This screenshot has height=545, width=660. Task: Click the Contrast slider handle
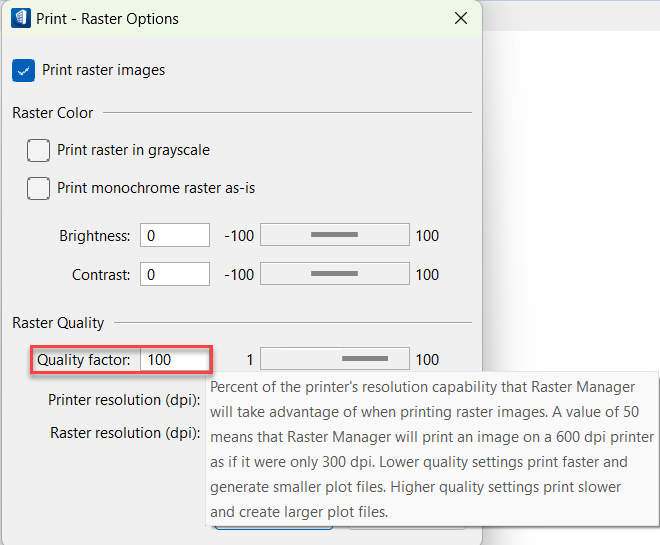(334, 273)
